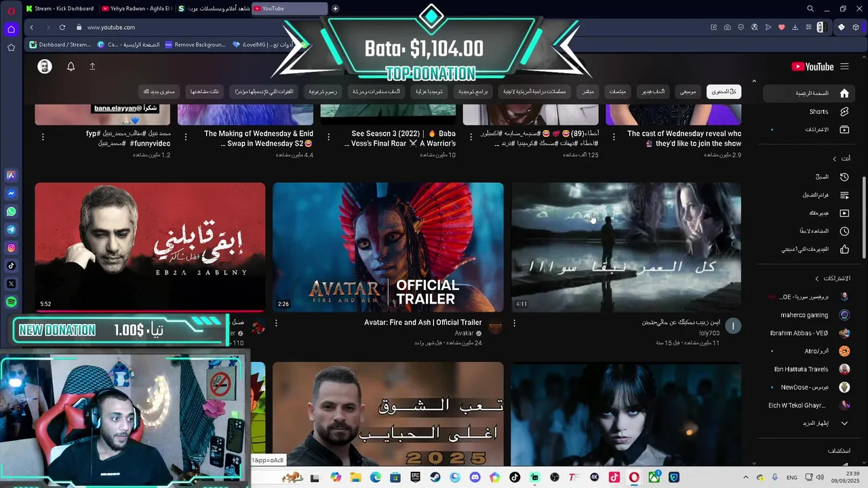868x488 pixels.
Task: Click the YouTube page vertical scrollbar
Action: click(864, 217)
